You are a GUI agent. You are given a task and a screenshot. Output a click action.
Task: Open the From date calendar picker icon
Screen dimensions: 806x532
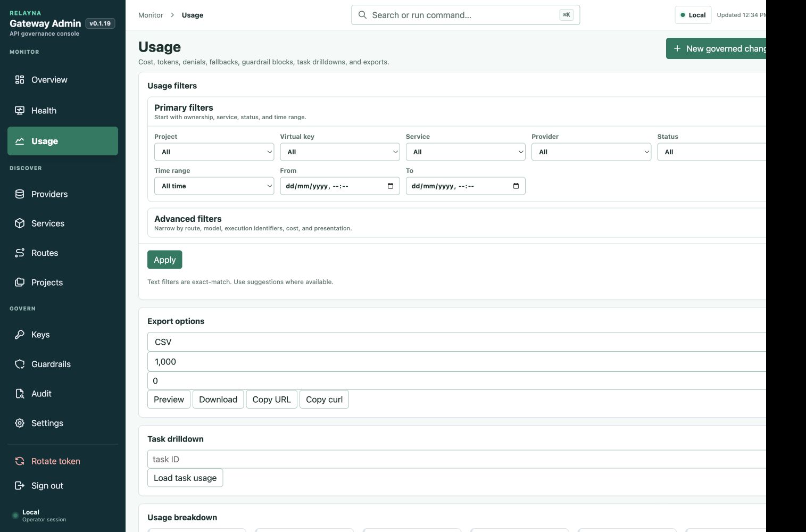[x=390, y=186]
